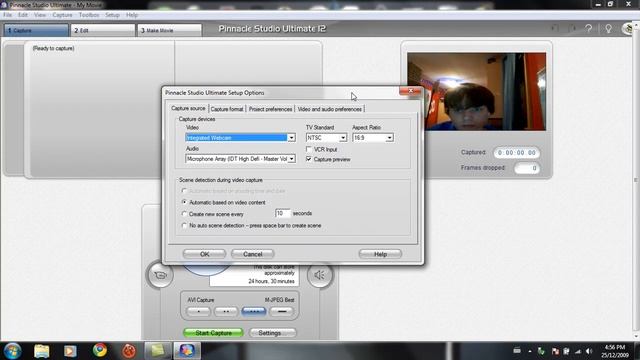Image resolution: width=640 pixels, height=360 pixels.
Task: Open the Sticky Notes taskbar icon
Action: (158, 351)
